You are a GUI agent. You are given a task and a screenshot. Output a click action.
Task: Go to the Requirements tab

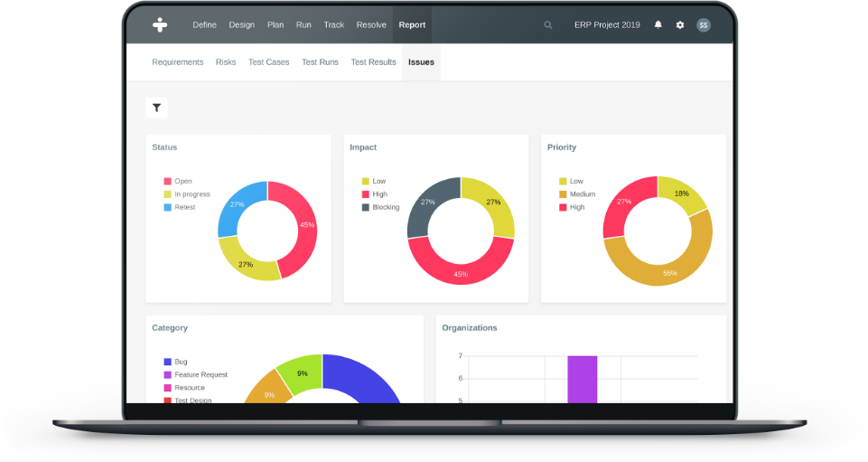tap(177, 62)
